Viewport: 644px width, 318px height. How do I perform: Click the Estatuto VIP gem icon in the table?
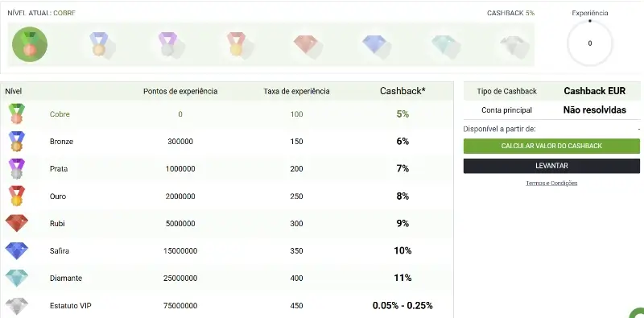(17, 306)
